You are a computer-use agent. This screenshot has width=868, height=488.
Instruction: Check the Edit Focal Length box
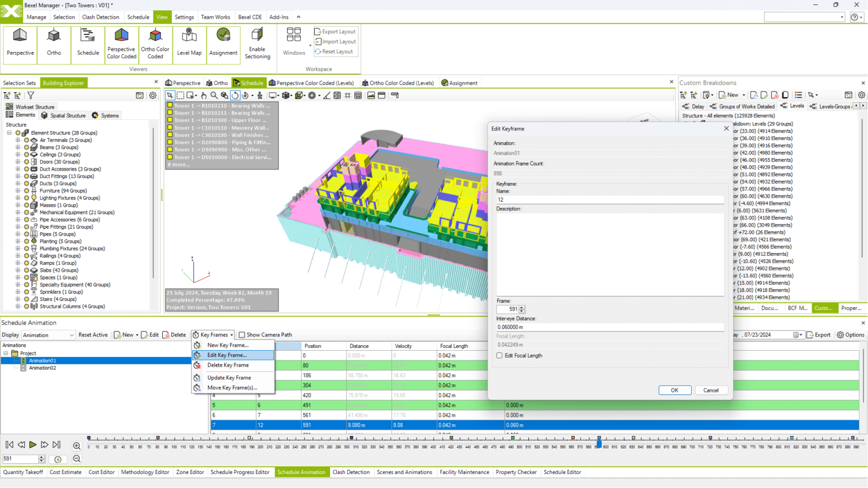[500, 356]
